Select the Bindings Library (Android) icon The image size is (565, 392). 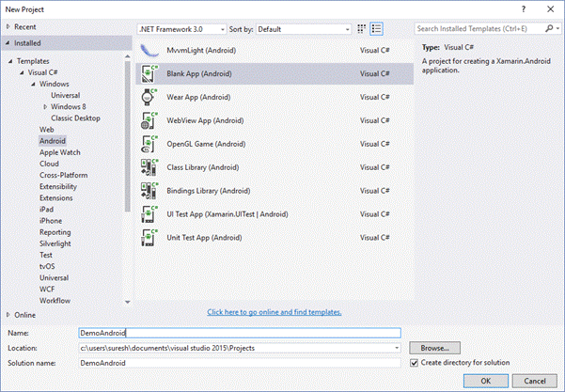149,191
